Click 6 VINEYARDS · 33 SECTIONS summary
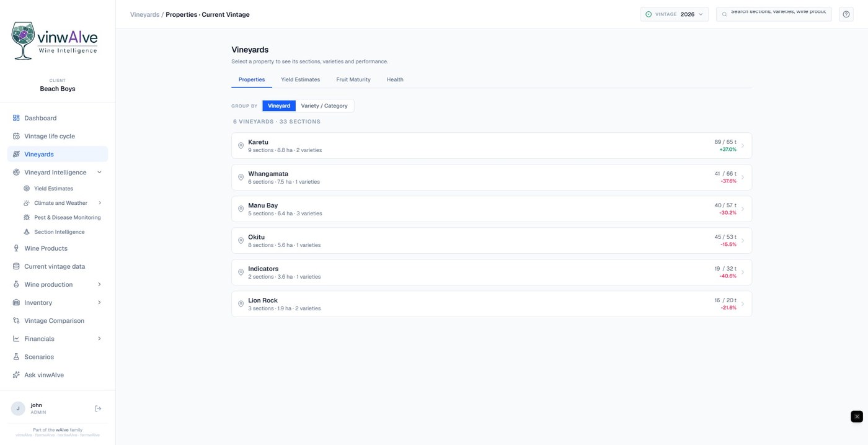 (x=277, y=122)
